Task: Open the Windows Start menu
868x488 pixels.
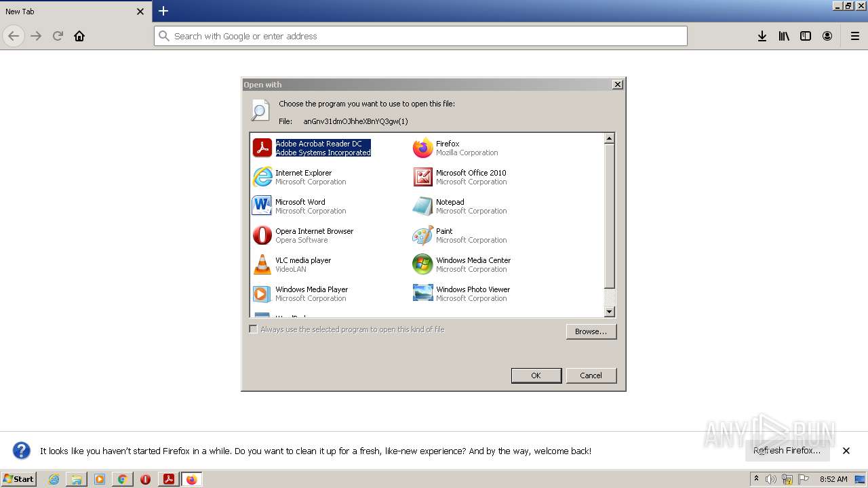Action: tap(18, 479)
